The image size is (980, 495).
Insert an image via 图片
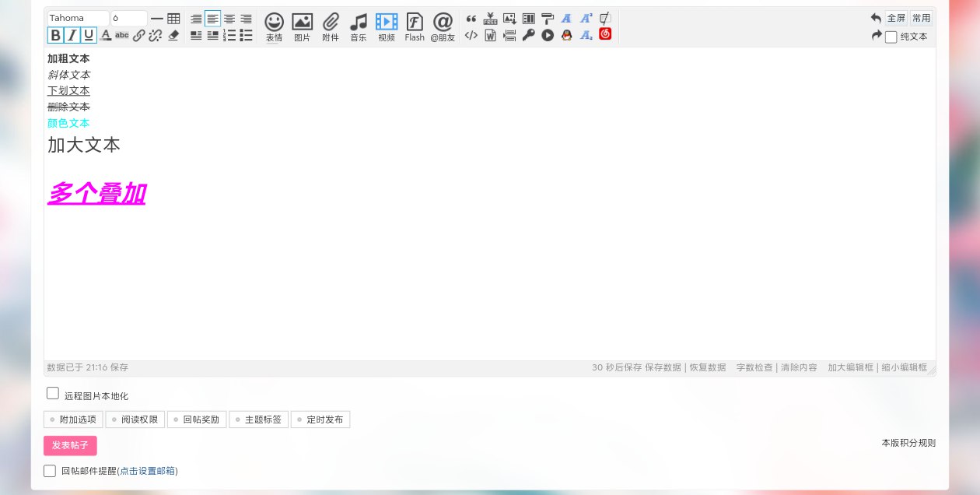[x=302, y=26]
